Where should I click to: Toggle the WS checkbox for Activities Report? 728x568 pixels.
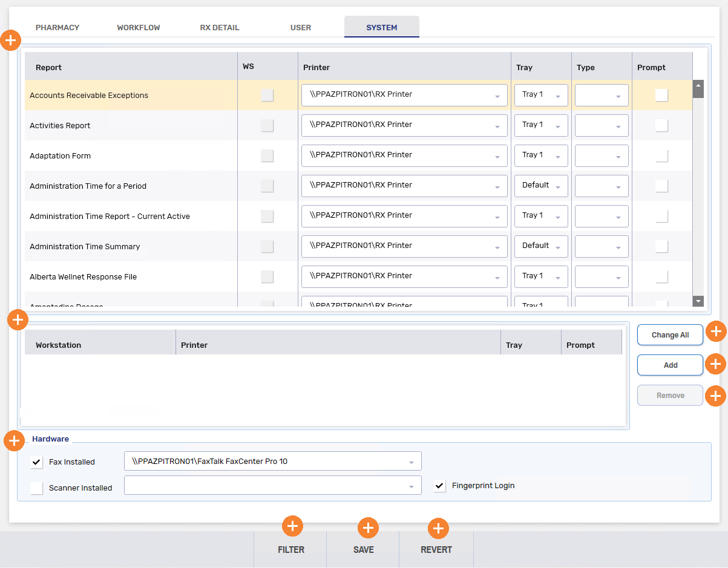click(267, 125)
